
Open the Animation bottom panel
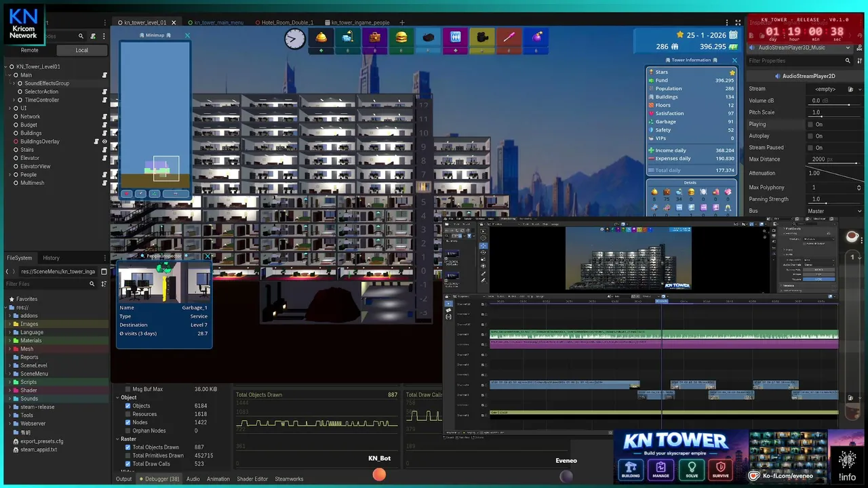(x=218, y=479)
